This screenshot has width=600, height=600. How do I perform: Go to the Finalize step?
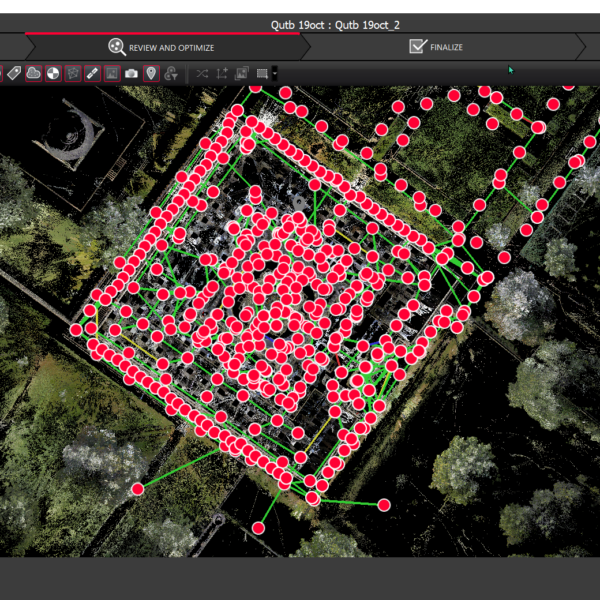tap(446, 47)
